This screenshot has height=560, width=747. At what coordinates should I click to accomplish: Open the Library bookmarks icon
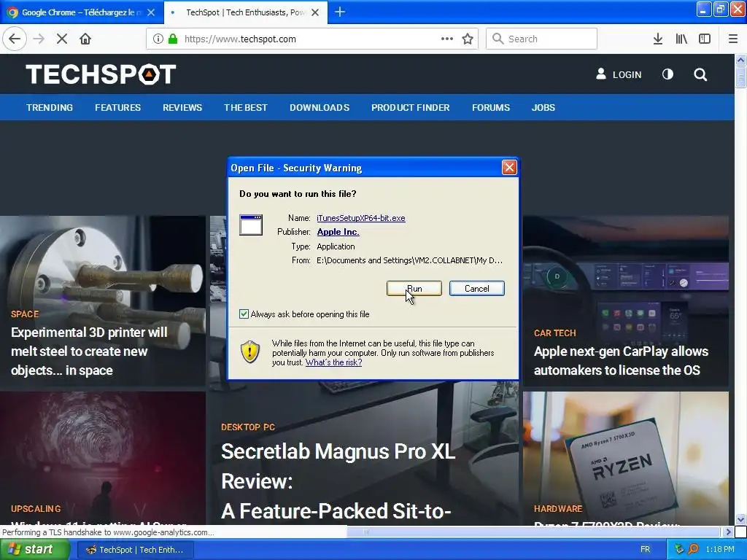[x=681, y=39]
